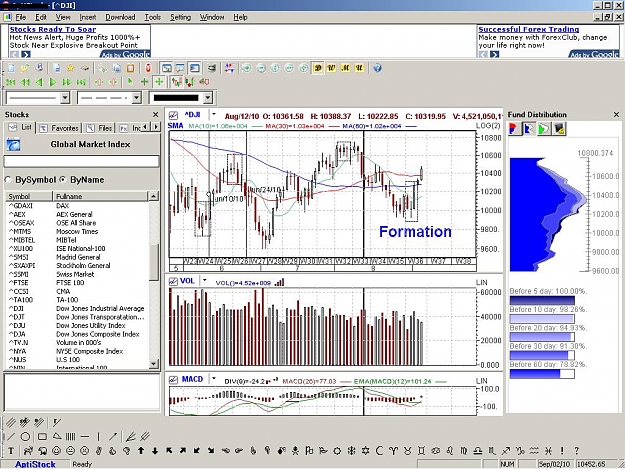Screen dimensions: 625x469
Task: Select the question mark symbol
Action: 576,451
